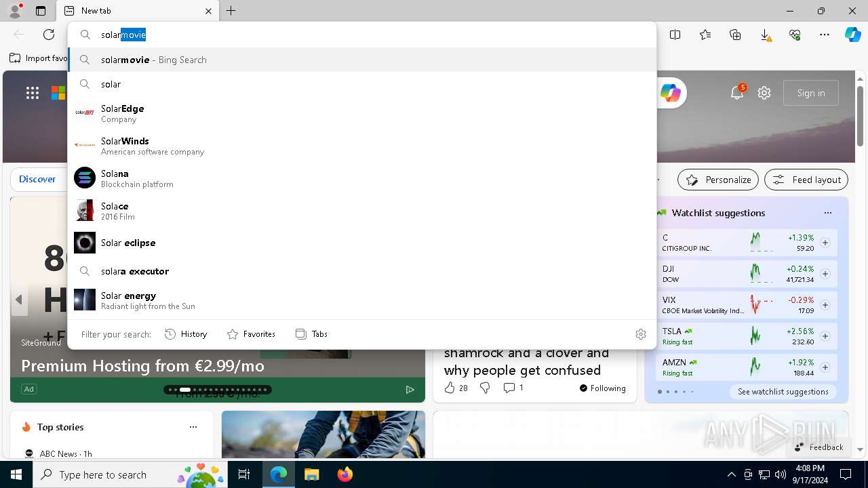
Task: Filter search by Tabs
Action: (312, 334)
